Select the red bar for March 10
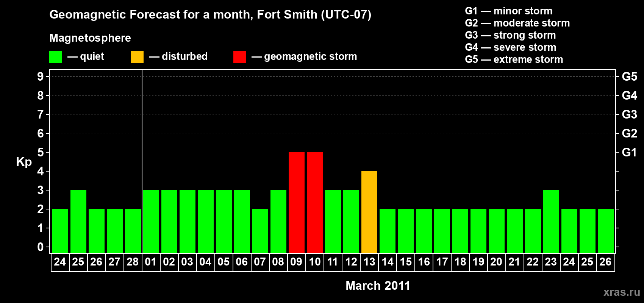The height and width of the screenshot is (303, 644). [315, 202]
